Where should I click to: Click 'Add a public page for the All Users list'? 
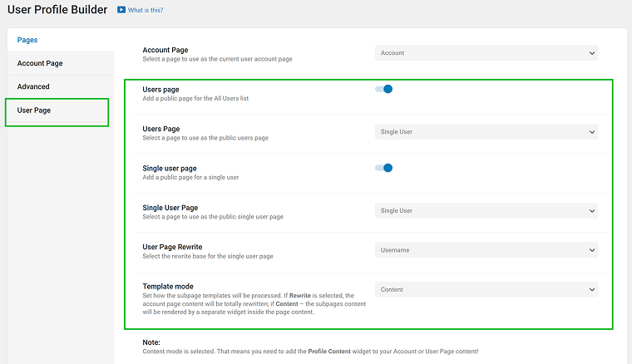click(195, 98)
